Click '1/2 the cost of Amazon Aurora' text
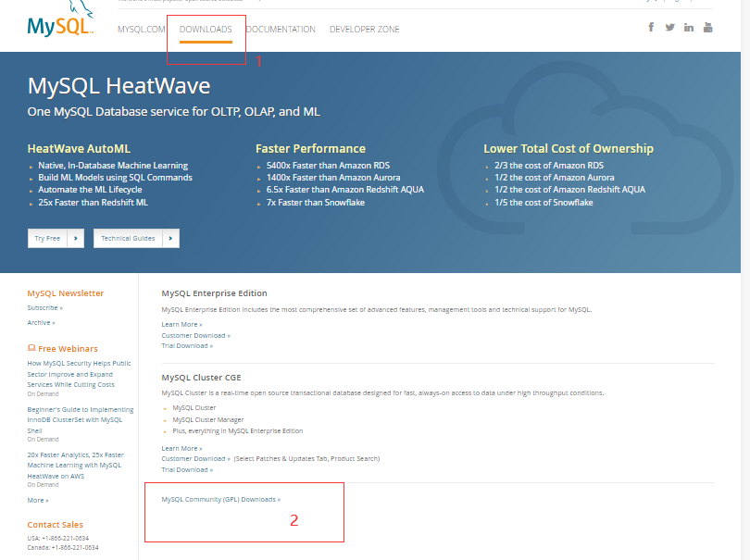The image size is (750, 560). pos(555,178)
